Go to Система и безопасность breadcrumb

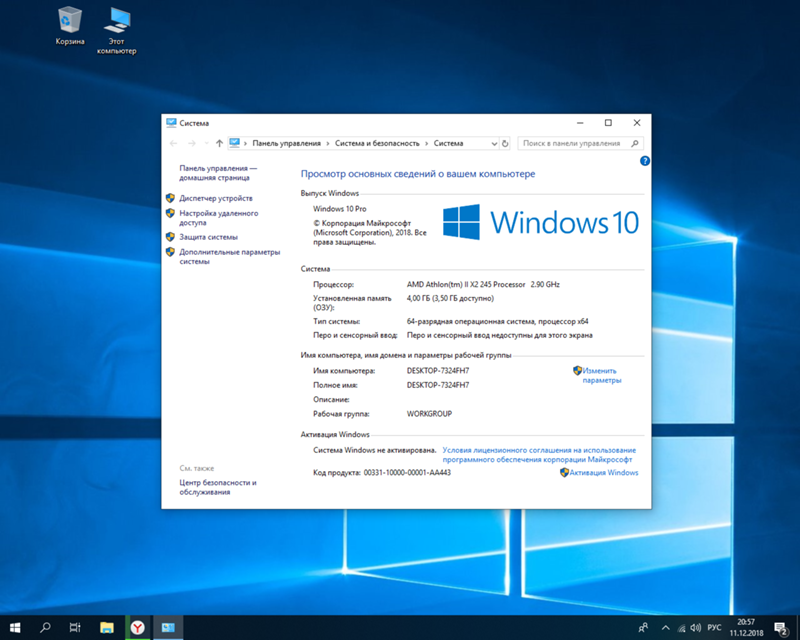coord(377,143)
